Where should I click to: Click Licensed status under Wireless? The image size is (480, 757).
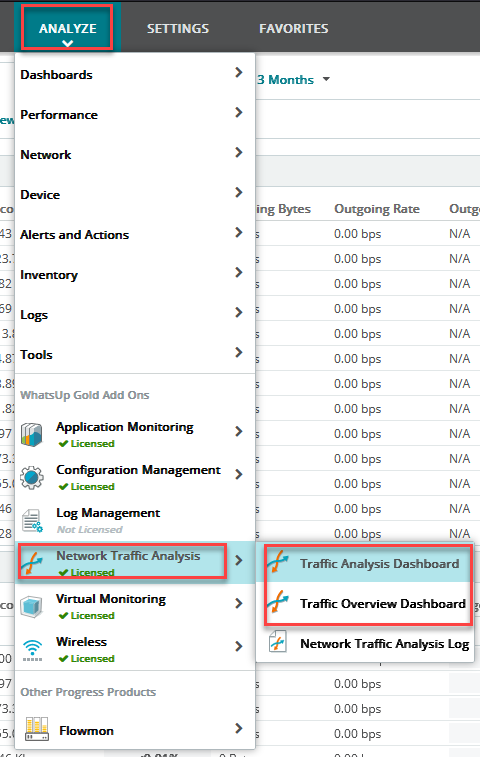(x=86, y=659)
